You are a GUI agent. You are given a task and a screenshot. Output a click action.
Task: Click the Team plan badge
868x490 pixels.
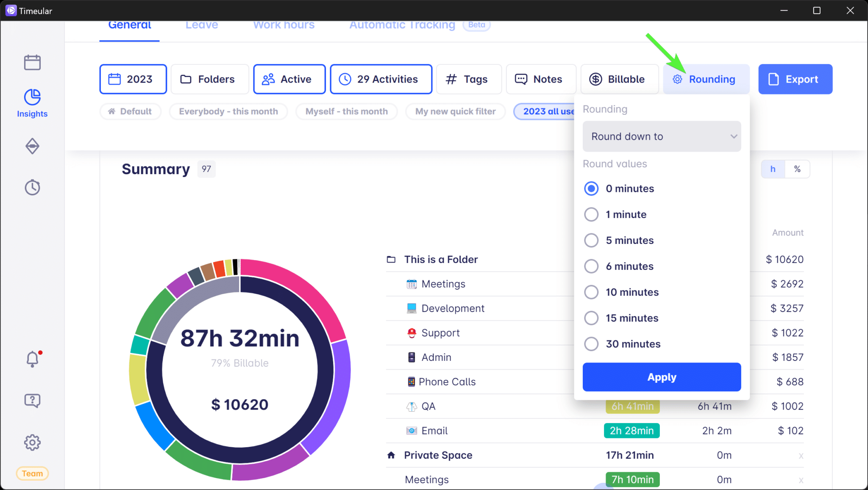point(32,473)
